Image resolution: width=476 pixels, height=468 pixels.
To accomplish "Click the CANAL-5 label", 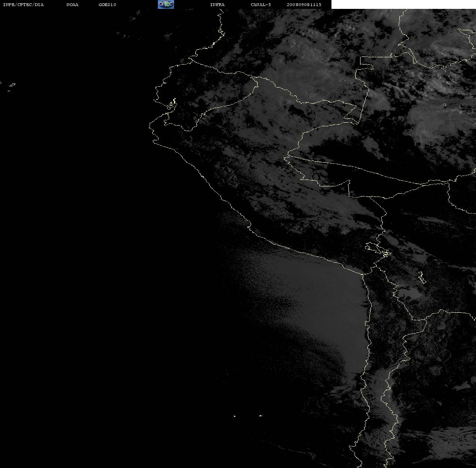I will pyautogui.click(x=261, y=4).
